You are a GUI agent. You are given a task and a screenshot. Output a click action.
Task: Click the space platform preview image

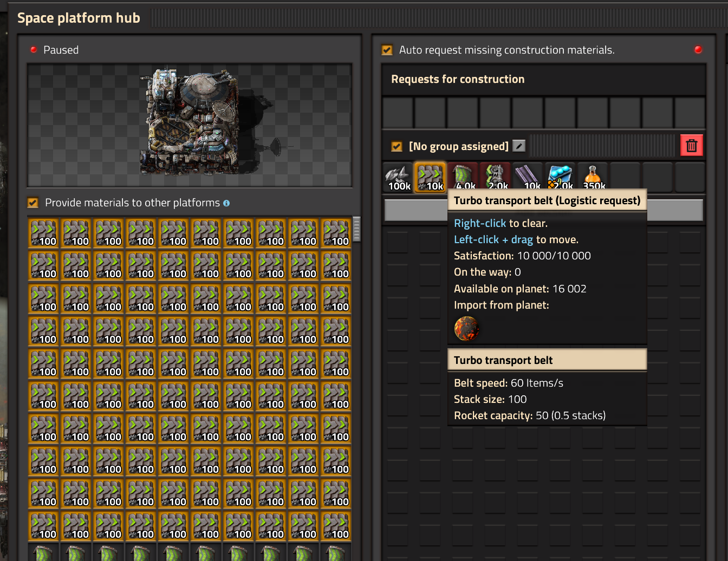(x=190, y=126)
